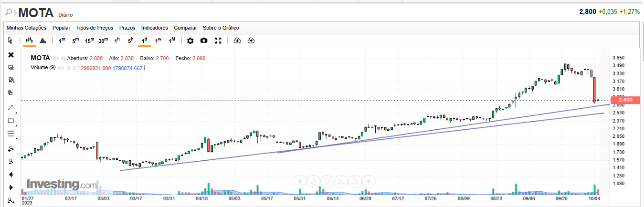Open Minhas Cotações menu
644x207 pixels.
[x=27, y=28]
